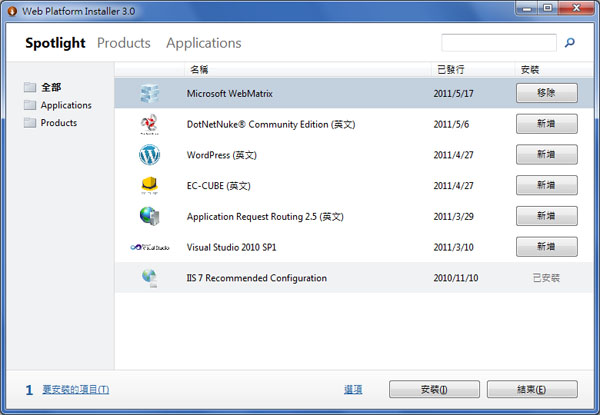Open the Products tab at top
Screen dimensions: 600x415
[x=124, y=43]
